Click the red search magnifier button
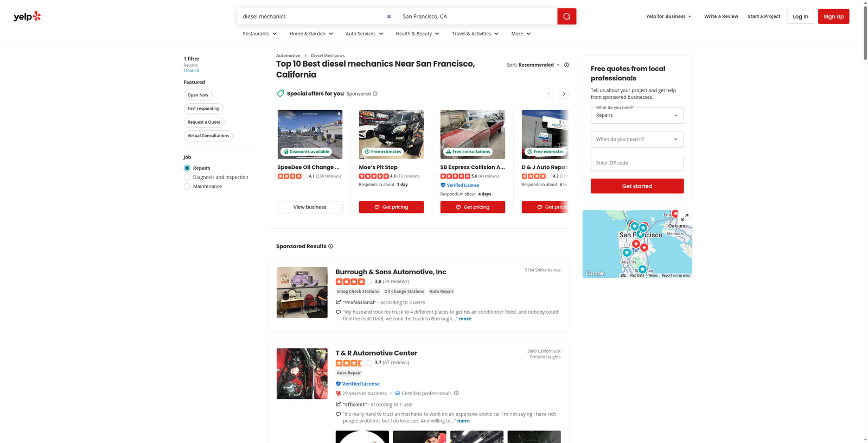 pyautogui.click(x=566, y=16)
